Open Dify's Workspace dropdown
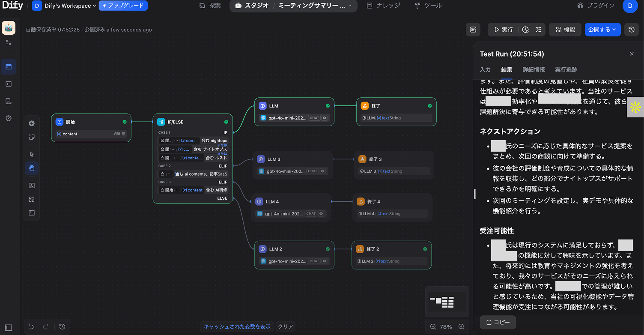 click(x=64, y=6)
